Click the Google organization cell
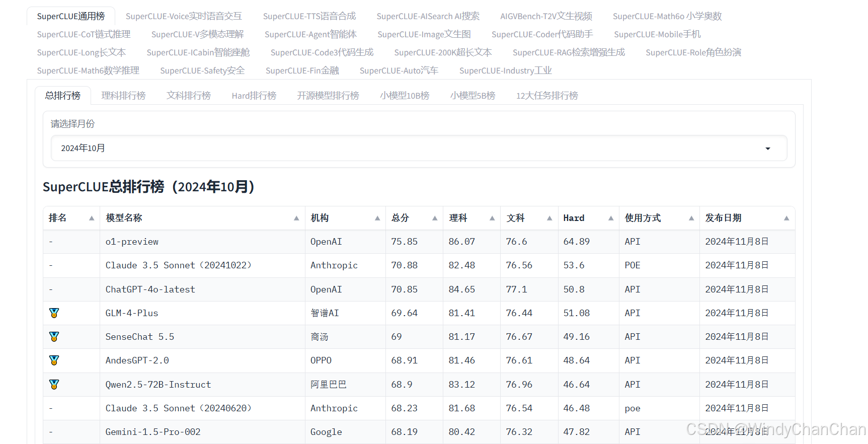Image resolution: width=868 pixels, height=444 pixels. coord(345,432)
